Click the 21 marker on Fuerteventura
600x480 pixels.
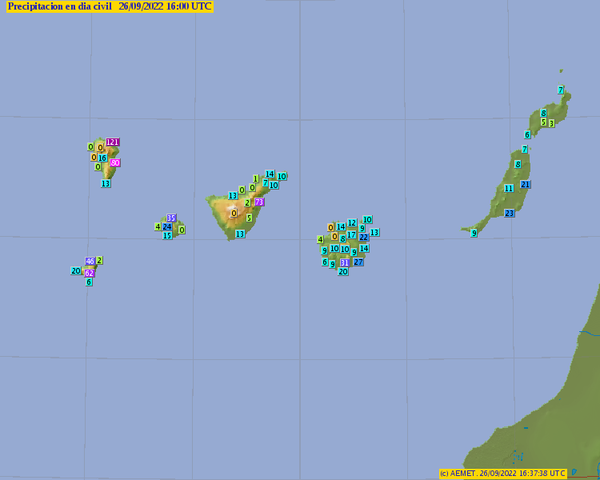click(526, 185)
